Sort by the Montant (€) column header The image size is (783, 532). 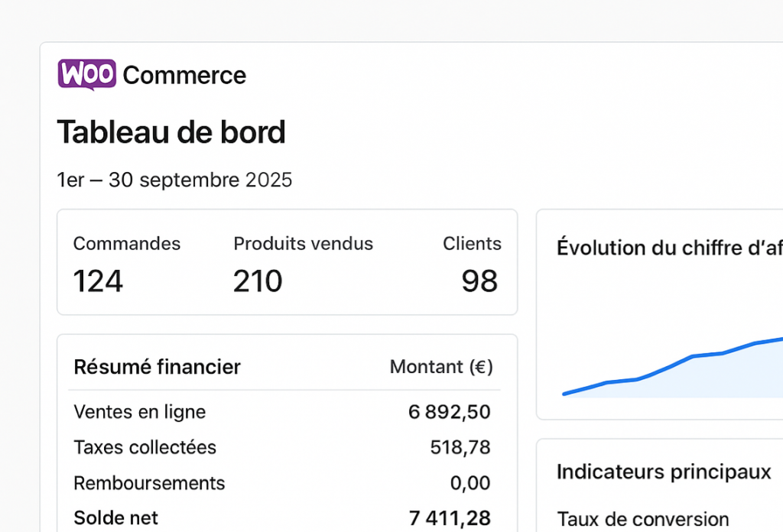tap(441, 367)
